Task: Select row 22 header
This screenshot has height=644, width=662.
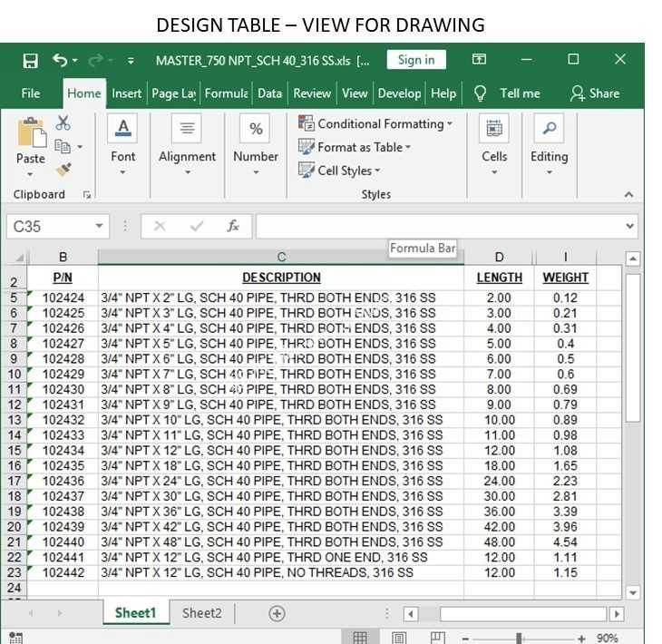Action: coord(14,558)
